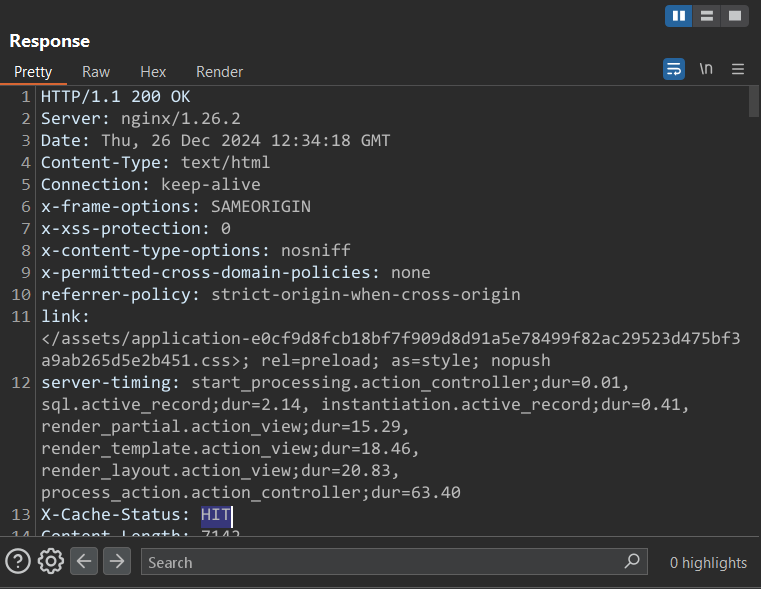Open the Pretty tab

tap(33, 72)
